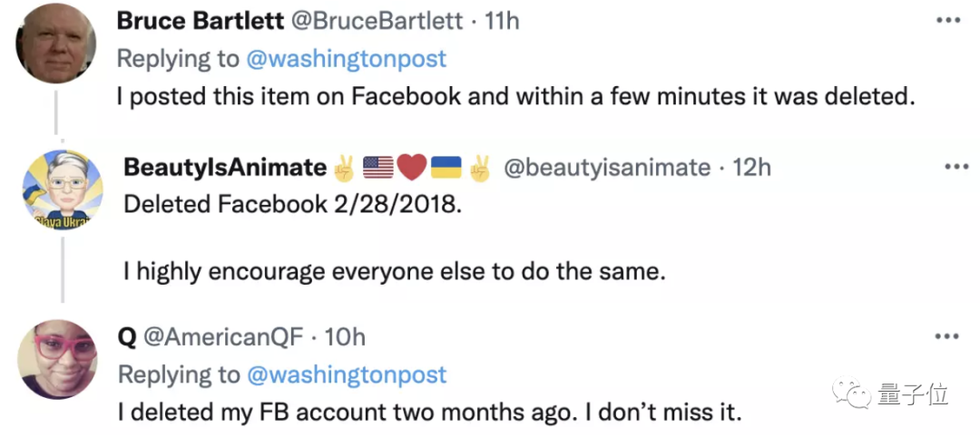Open @washingtonpost link in Bruce Bartlett's reply
980x437 pixels.
tap(346, 59)
